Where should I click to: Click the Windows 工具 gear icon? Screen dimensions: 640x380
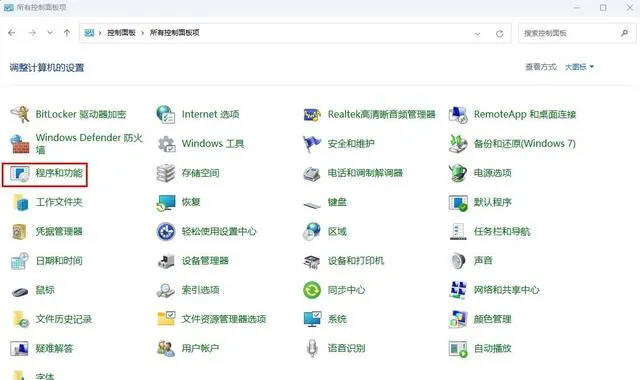166,144
